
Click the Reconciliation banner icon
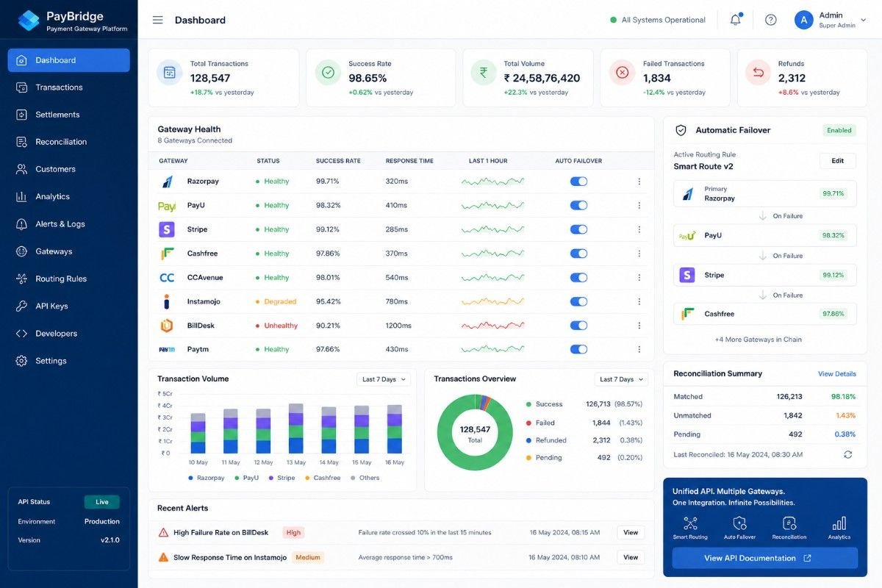pyautogui.click(x=789, y=523)
